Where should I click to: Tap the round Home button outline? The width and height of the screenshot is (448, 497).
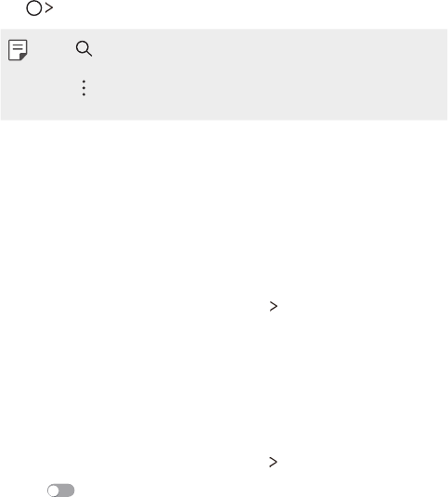pyautogui.click(x=34, y=8)
